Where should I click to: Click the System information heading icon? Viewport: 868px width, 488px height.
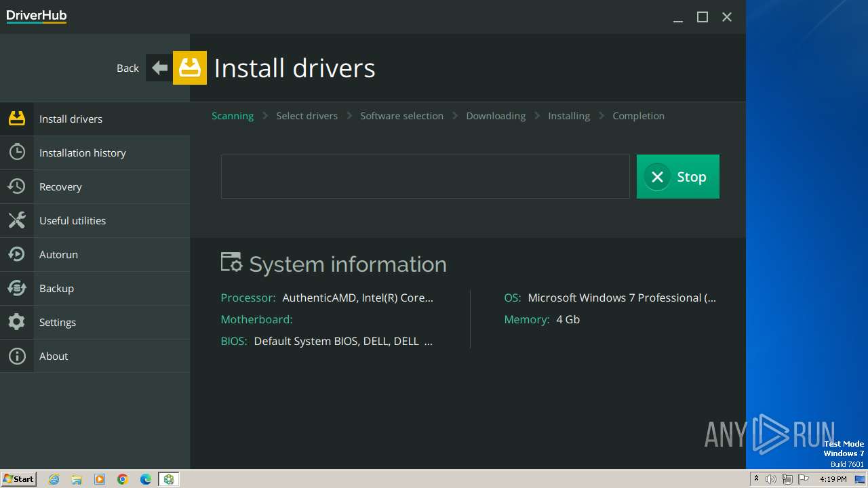(x=231, y=262)
